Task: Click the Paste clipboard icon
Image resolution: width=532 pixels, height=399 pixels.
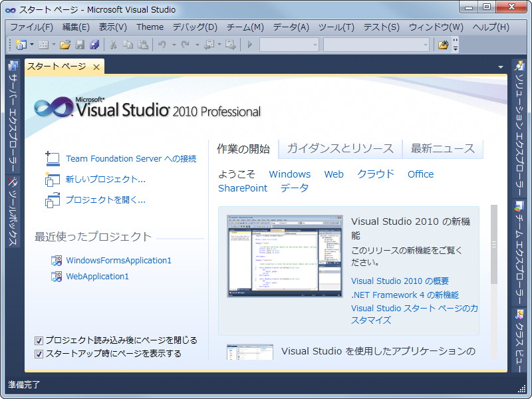Action: pyautogui.click(x=143, y=45)
